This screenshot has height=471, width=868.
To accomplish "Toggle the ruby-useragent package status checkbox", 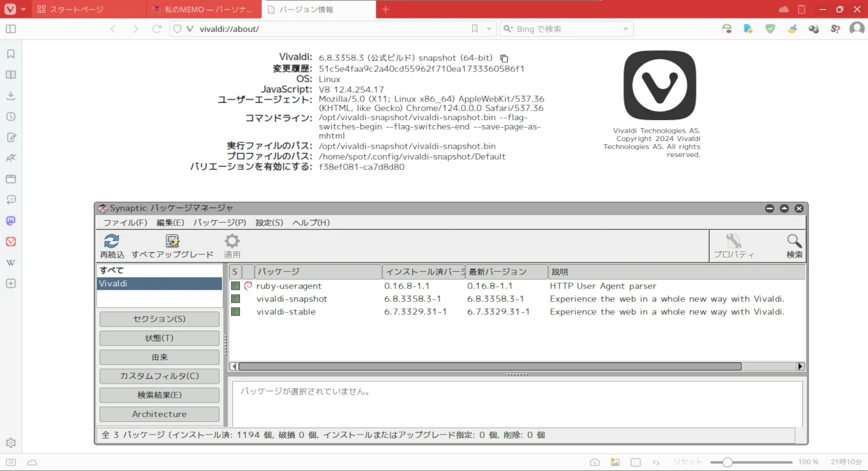I will tap(236, 286).
